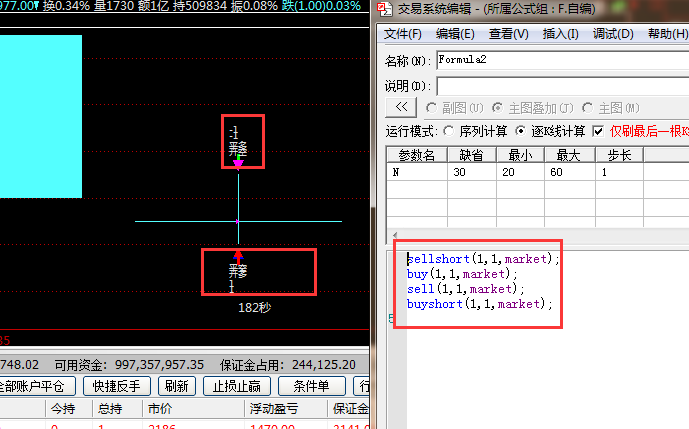Click the magenta sell arrow marker on chart
This screenshot has height=429, width=689.
coord(238,162)
